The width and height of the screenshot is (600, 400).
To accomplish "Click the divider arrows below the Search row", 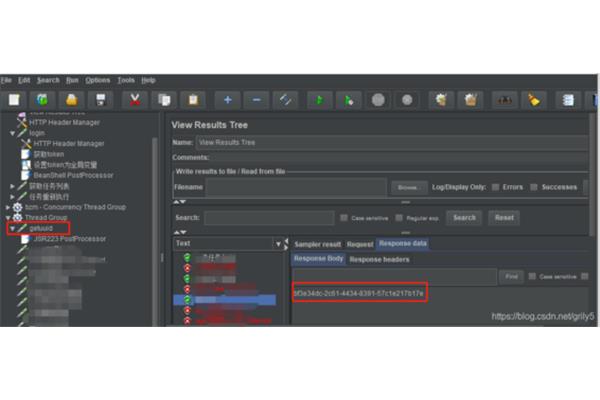I will point(179,232).
